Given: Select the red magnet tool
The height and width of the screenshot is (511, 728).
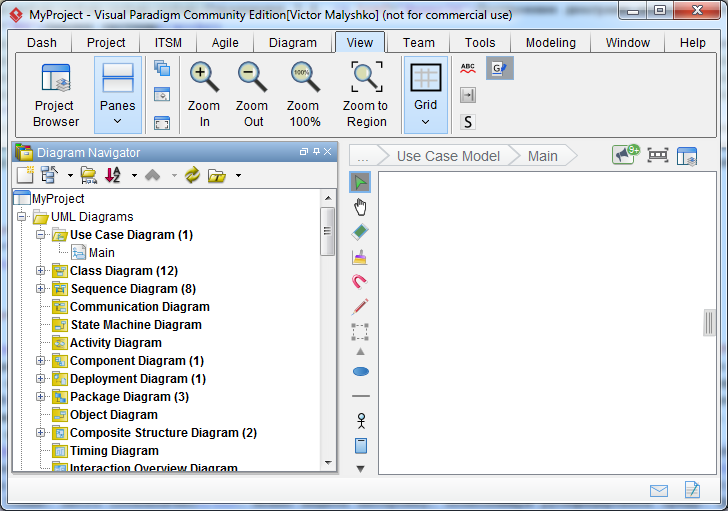Looking at the screenshot, I should tap(360, 281).
